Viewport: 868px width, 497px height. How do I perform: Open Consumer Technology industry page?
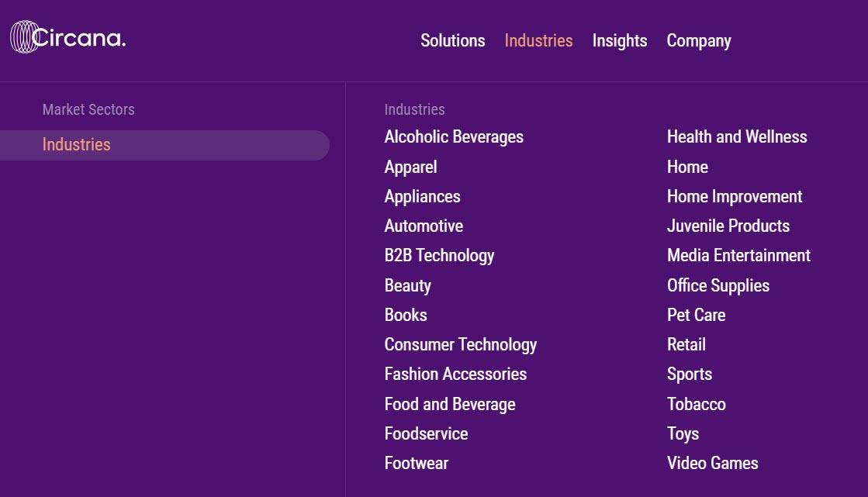click(461, 345)
